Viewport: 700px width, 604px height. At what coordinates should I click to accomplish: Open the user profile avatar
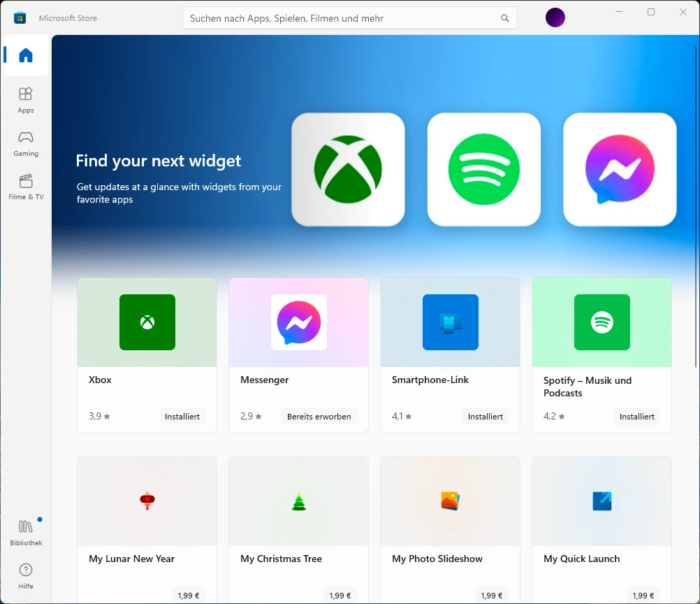[x=555, y=17]
